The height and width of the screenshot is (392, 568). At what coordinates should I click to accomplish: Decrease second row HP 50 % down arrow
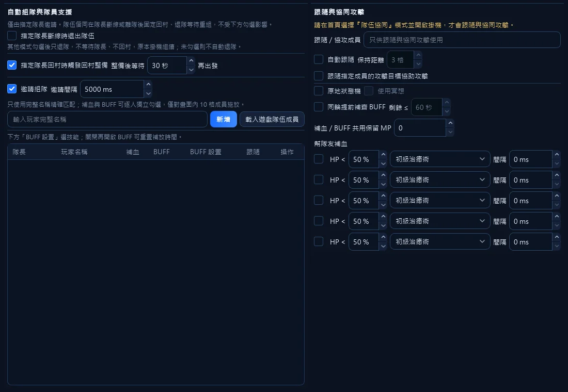point(383,184)
